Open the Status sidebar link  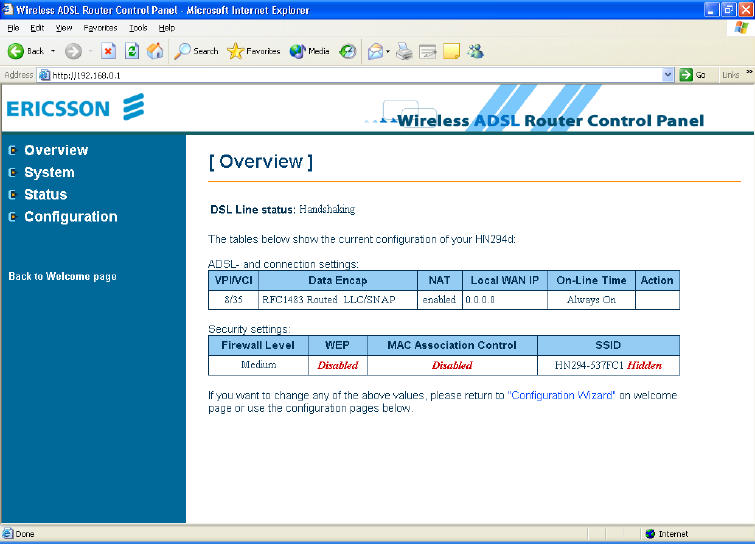(46, 194)
